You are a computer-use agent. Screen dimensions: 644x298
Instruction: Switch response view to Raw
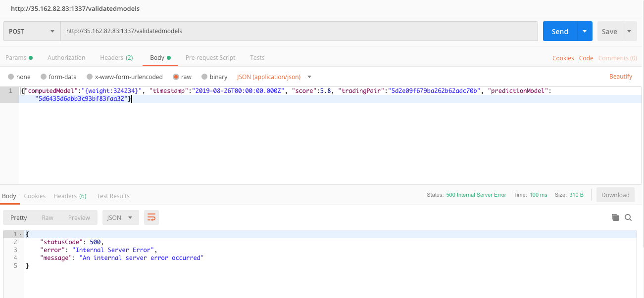pos(48,217)
